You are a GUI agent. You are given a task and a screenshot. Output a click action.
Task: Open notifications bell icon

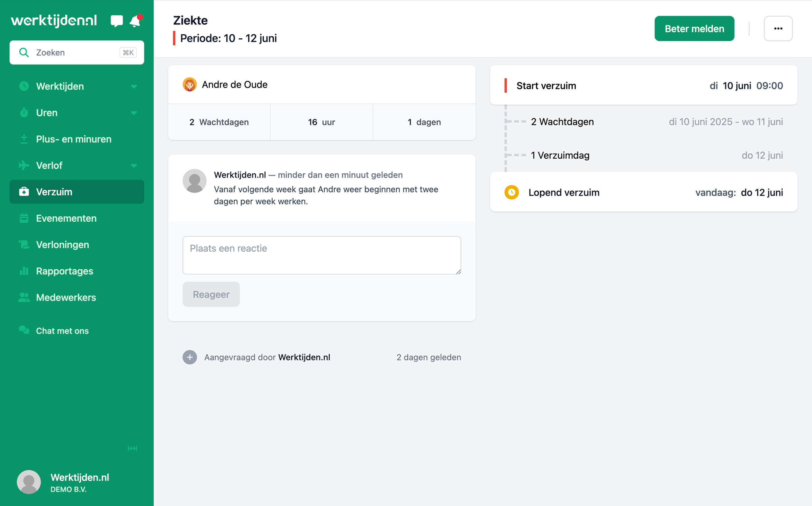135,21
